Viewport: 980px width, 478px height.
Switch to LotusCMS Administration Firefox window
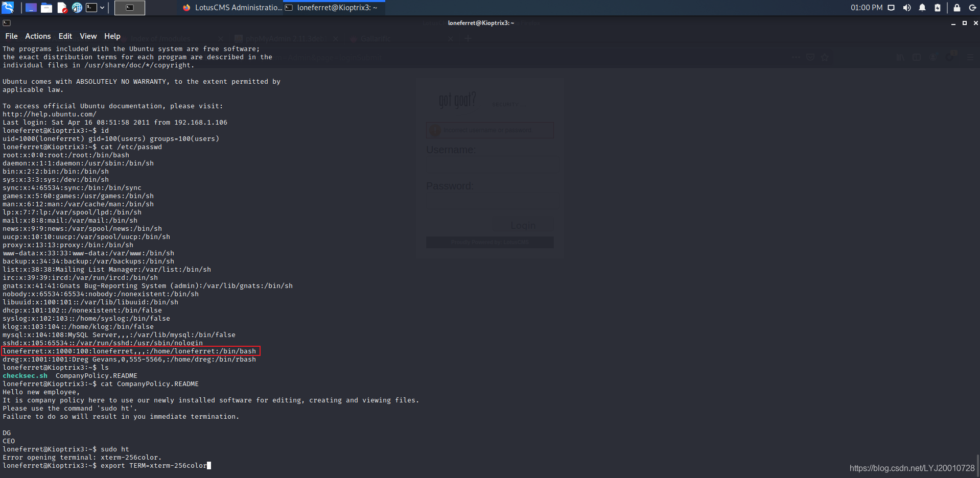click(232, 8)
